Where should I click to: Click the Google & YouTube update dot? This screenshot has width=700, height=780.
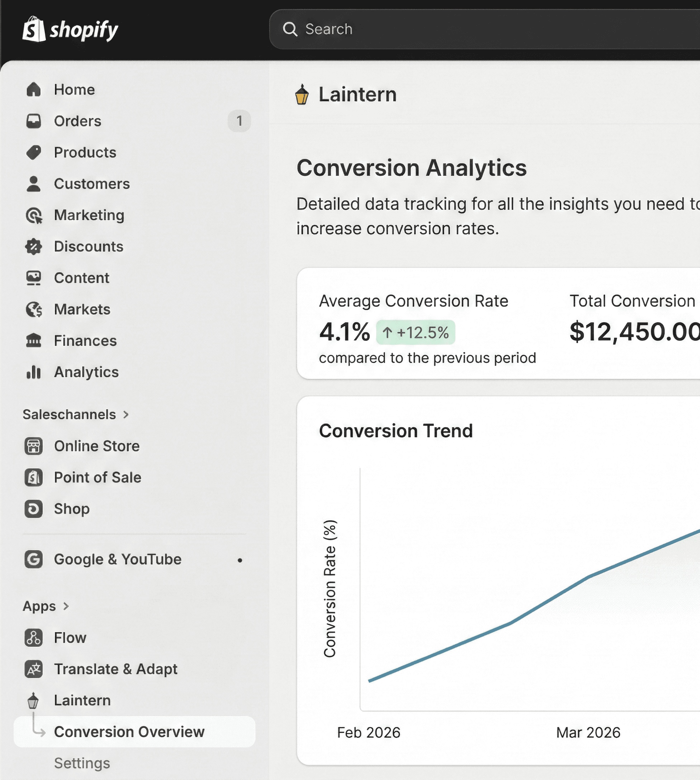coord(240,560)
